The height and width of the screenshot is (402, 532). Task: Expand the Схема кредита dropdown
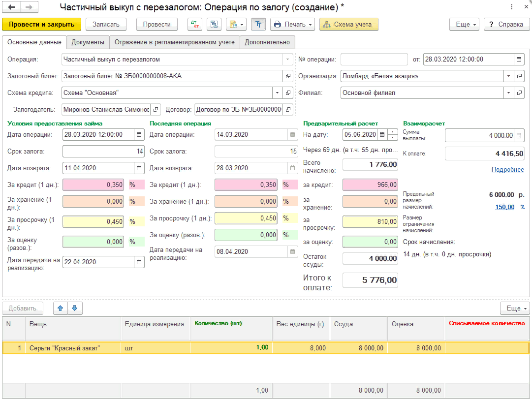click(277, 93)
